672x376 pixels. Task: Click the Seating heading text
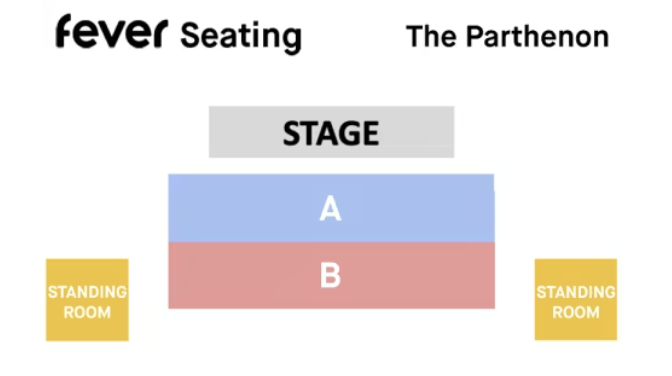point(241,38)
